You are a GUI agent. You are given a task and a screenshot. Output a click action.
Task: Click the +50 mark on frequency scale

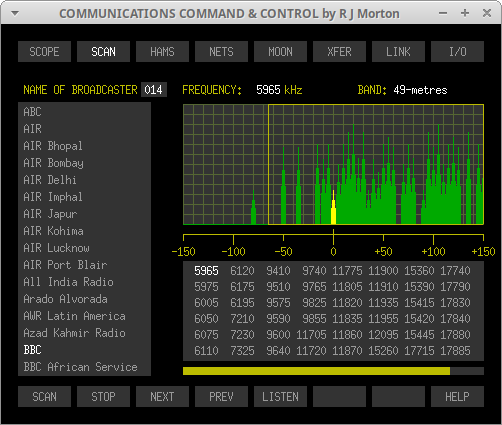coord(383,251)
